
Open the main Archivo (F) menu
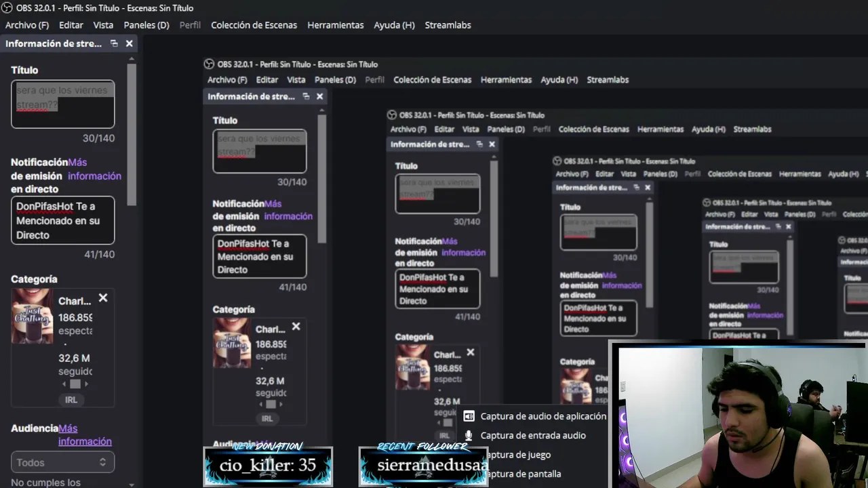click(27, 25)
